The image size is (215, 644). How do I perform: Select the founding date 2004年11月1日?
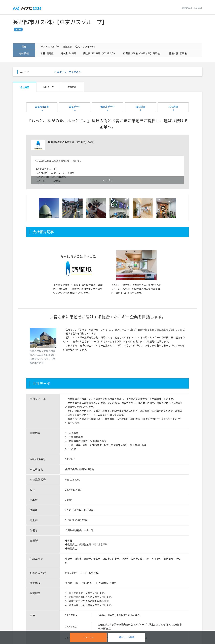[73, 490]
